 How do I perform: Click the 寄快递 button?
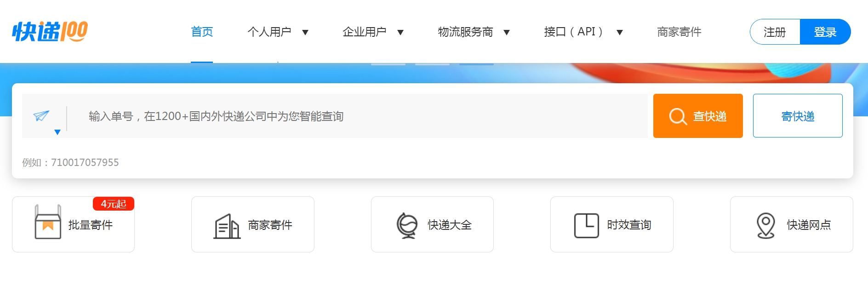click(x=798, y=116)
